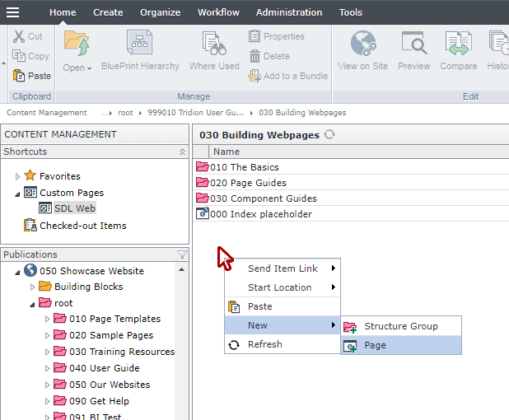509x420 pixels.
Task: Click the Publications filter funnel icon
Action: [x=182, y=254]
